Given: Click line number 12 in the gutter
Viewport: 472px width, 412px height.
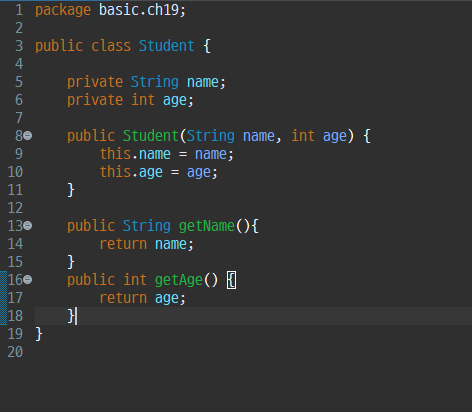Looking at the screenshot, I should pos(15,208).
